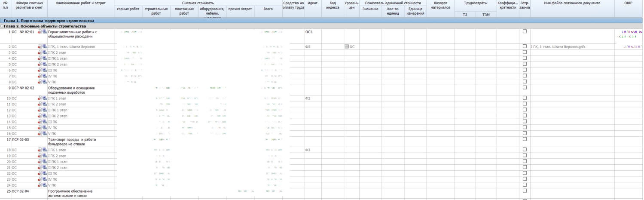Open ОС price level cell in row 2
The image size is (644, 200).
(351, 46)
